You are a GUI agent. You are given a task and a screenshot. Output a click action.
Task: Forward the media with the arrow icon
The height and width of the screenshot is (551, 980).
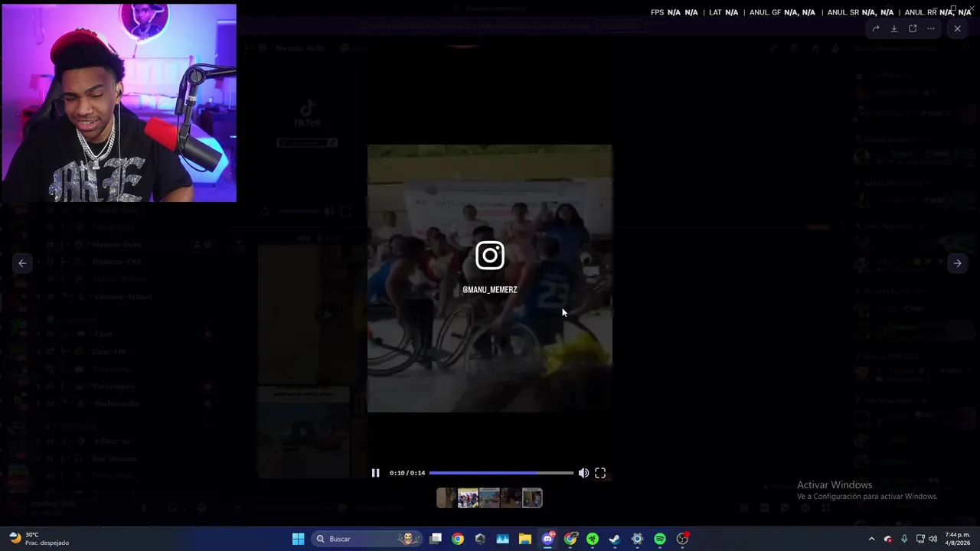[x=876, y=29]
